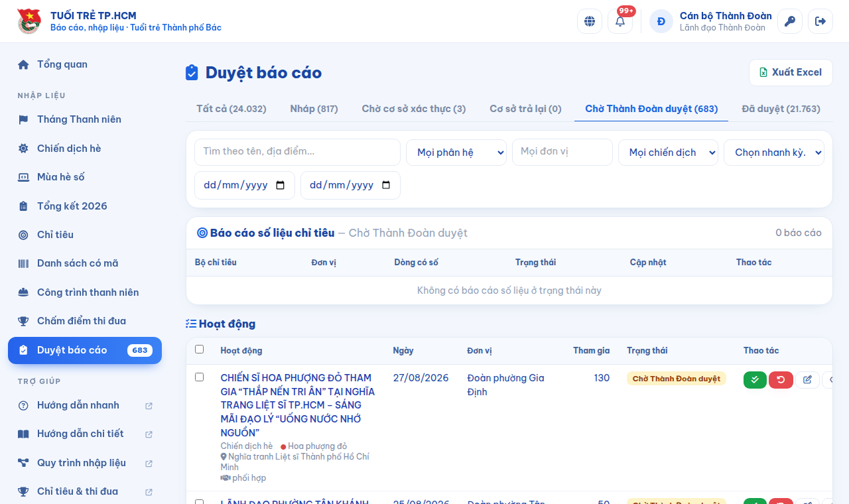
Task: Click the logout arrow icon
Action: tap(820, 21)
